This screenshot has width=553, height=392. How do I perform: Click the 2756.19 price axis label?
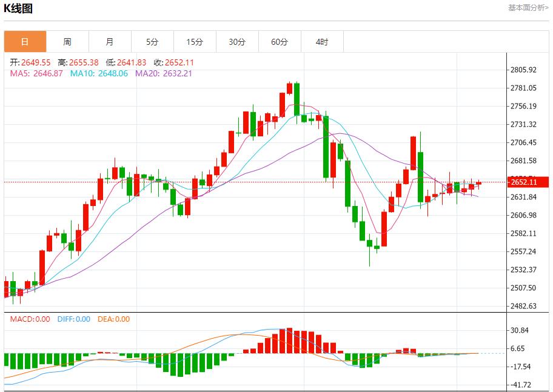pos(523,106)
